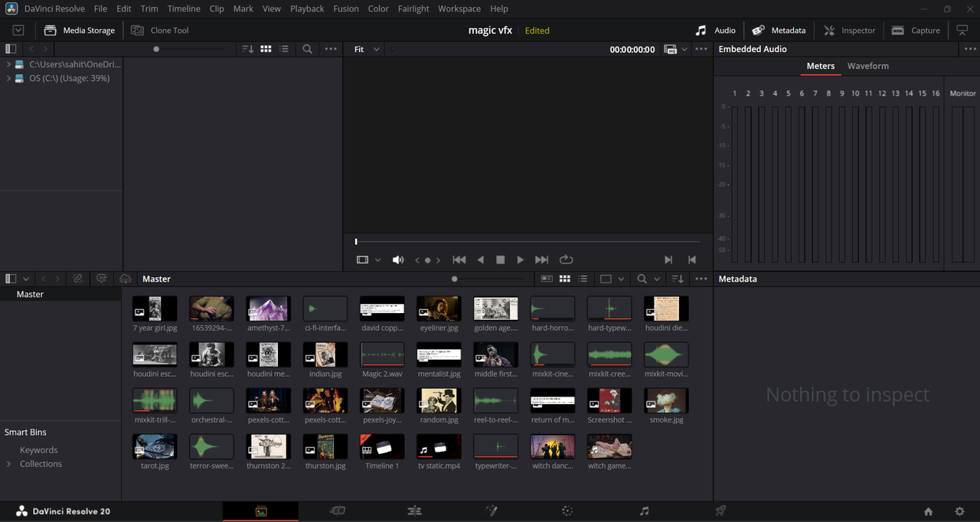Viewport: 980px width, 522px height.
Task: Open media storage three-dot options menu
Action: pos(331,49)
